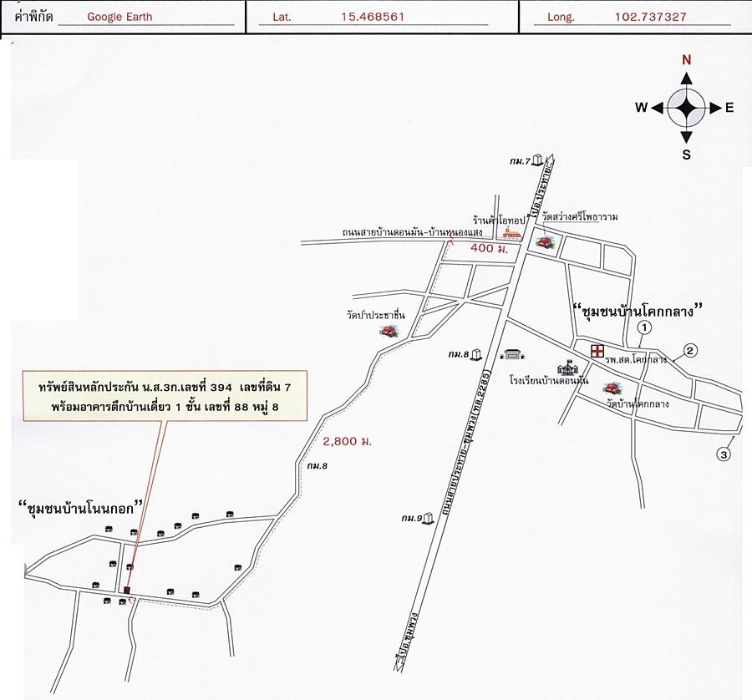
Task: Select the red cross health station icon
Action: (597, 351)
